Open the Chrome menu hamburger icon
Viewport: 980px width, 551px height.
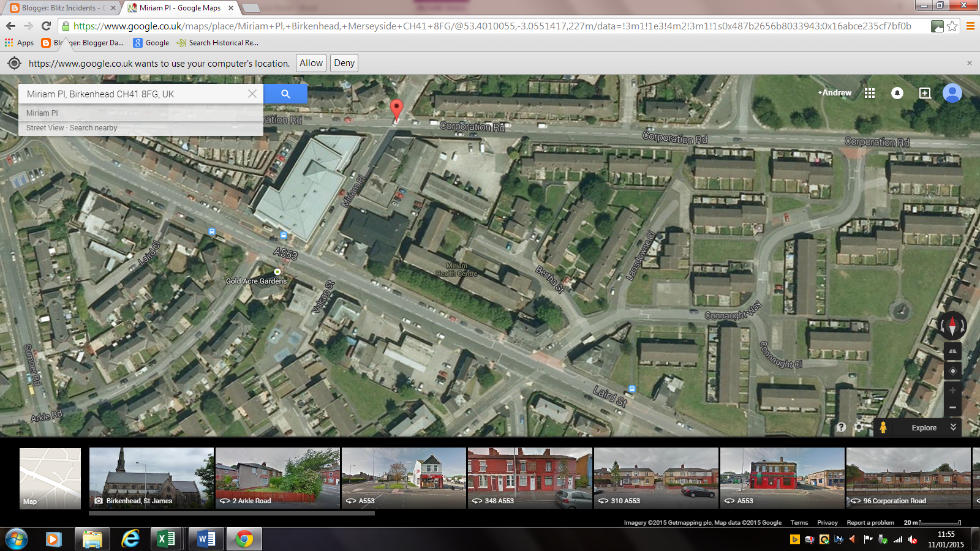970,26
